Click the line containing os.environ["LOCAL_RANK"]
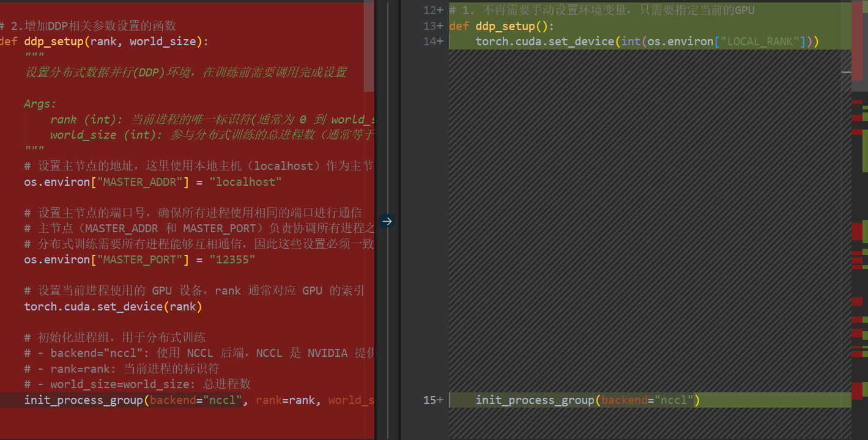 tap(647, 42)
